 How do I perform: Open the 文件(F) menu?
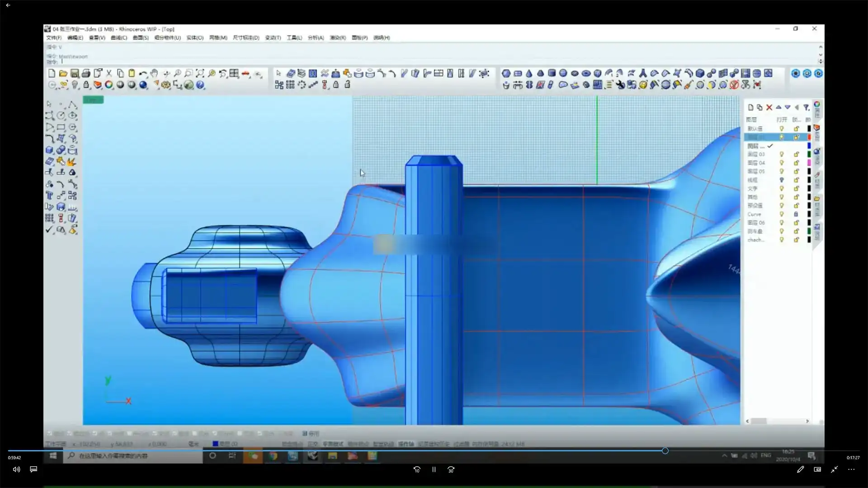pos(54,38)
